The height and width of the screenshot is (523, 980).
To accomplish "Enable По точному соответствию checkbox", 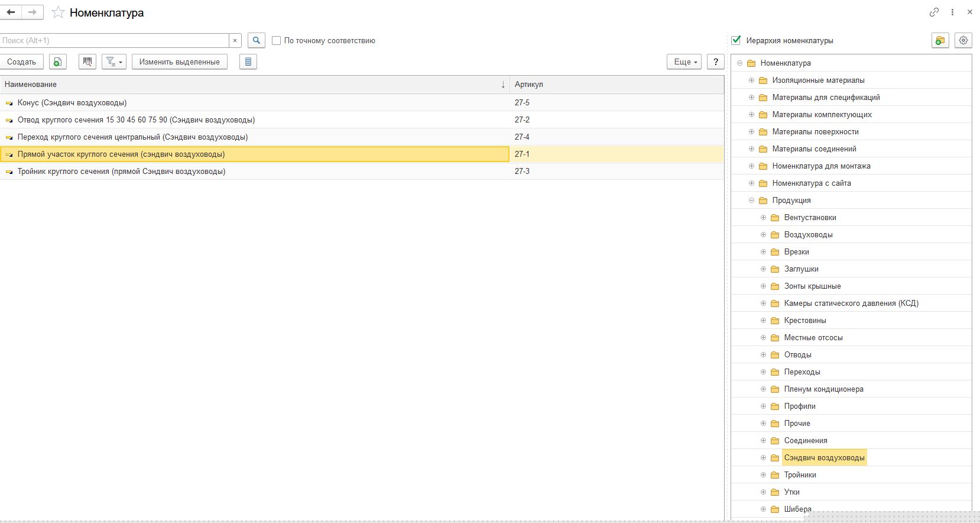I will (x=276, y=41).
